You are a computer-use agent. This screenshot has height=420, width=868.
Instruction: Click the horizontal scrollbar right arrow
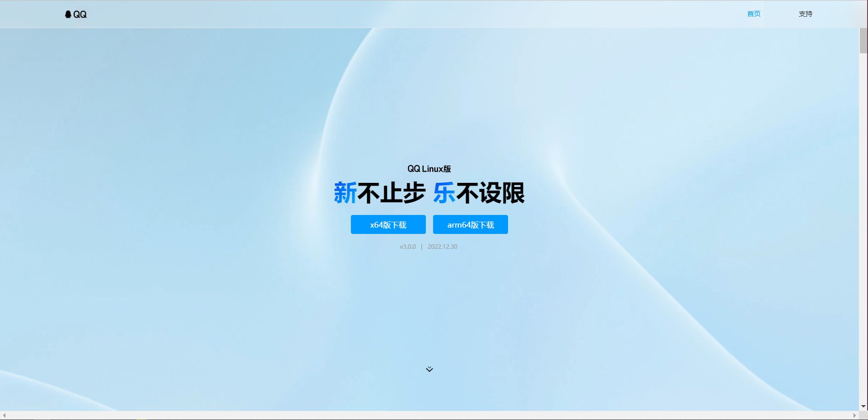click(x=854, y=415)
